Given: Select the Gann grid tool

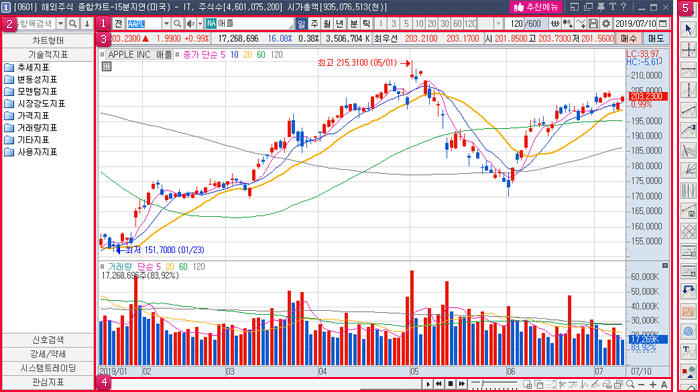Looking at the screenshot, I should [x=688, y=231].
